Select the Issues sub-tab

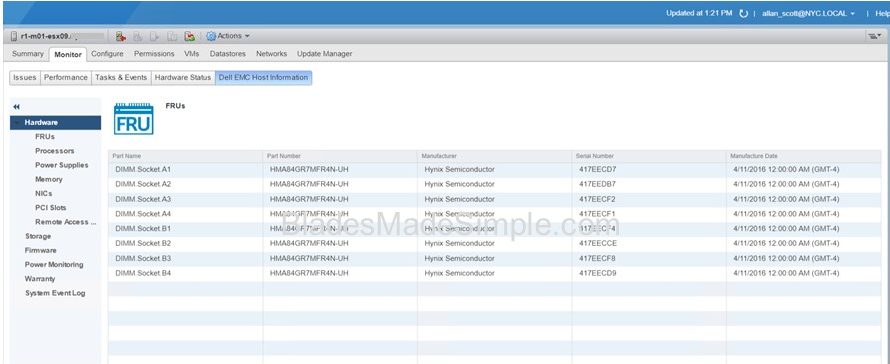tap(25, 78)
